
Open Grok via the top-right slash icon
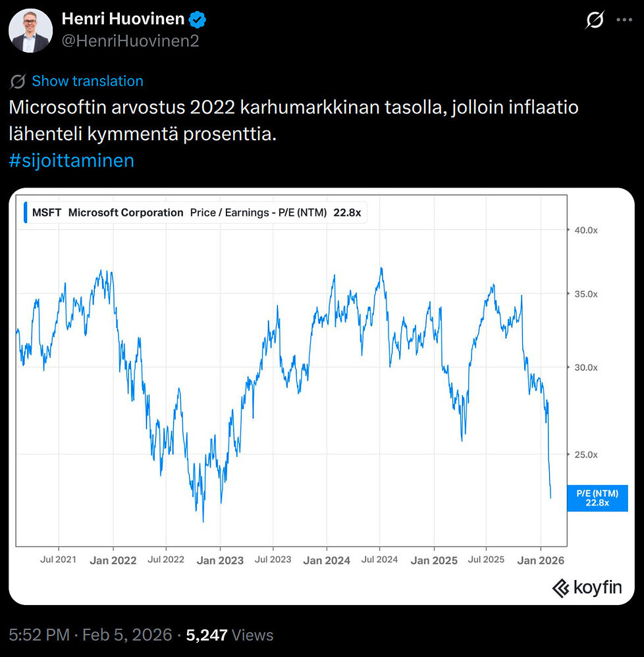(x=594, y=20)
